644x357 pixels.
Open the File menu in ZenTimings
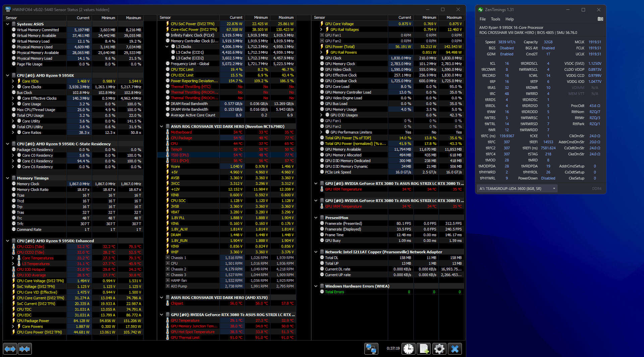click(483, 19)
